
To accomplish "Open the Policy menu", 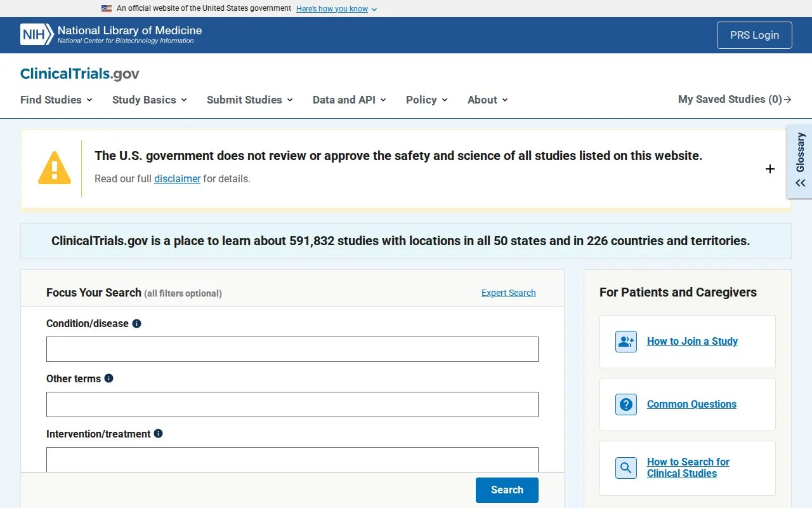I will (x=427, y=100).
